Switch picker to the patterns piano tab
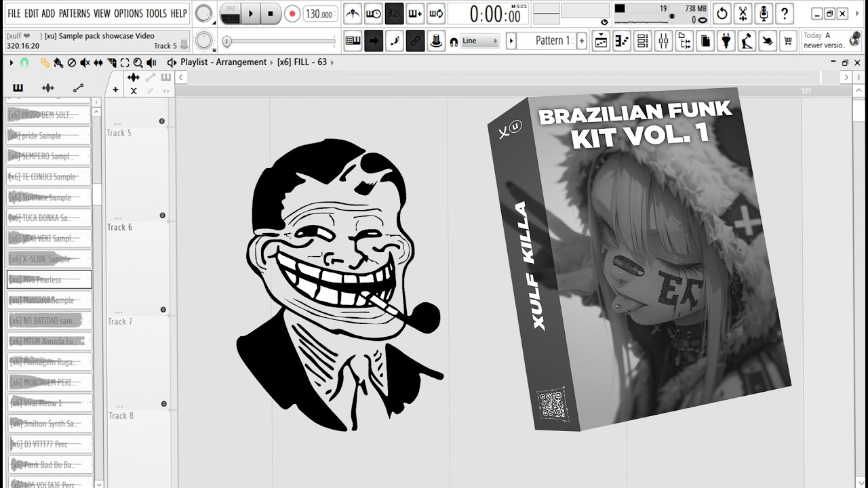868x488 pixels. (x=18, y=88)
